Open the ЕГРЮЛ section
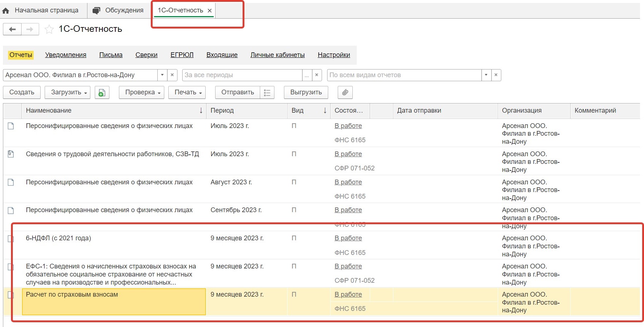 [x=182, y=55]
